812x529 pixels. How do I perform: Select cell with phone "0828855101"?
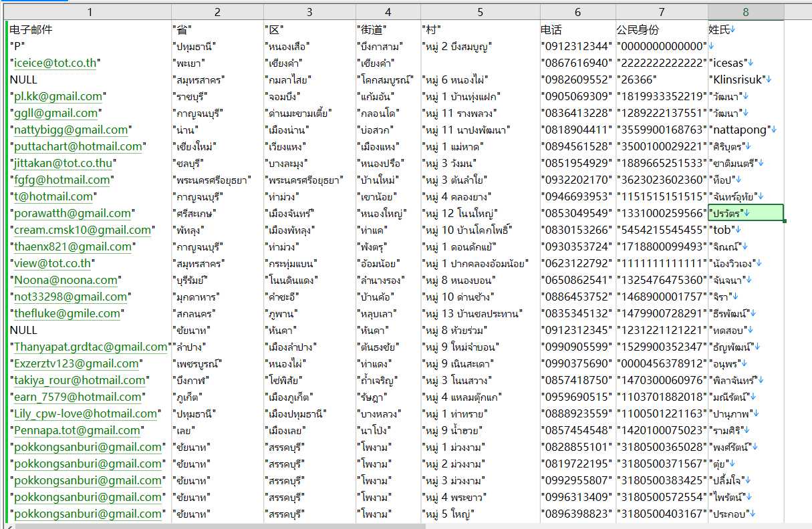pos(577,447)
